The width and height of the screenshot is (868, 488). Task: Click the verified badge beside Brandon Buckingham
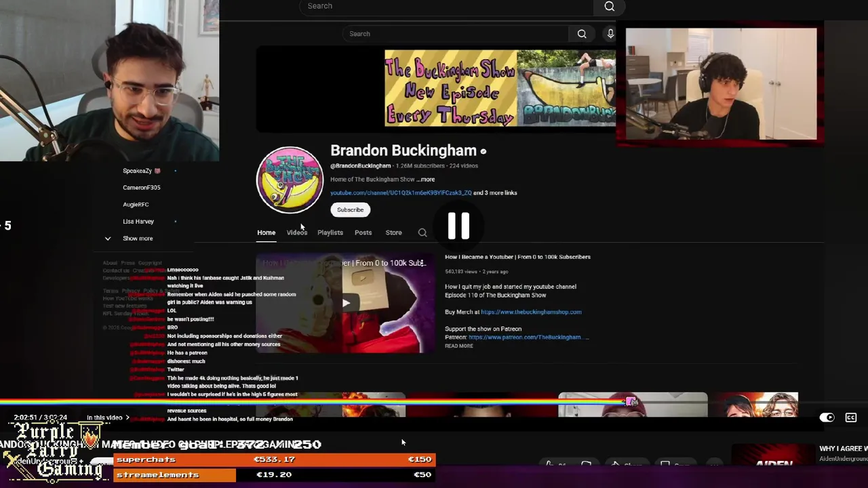coord(483,151)
